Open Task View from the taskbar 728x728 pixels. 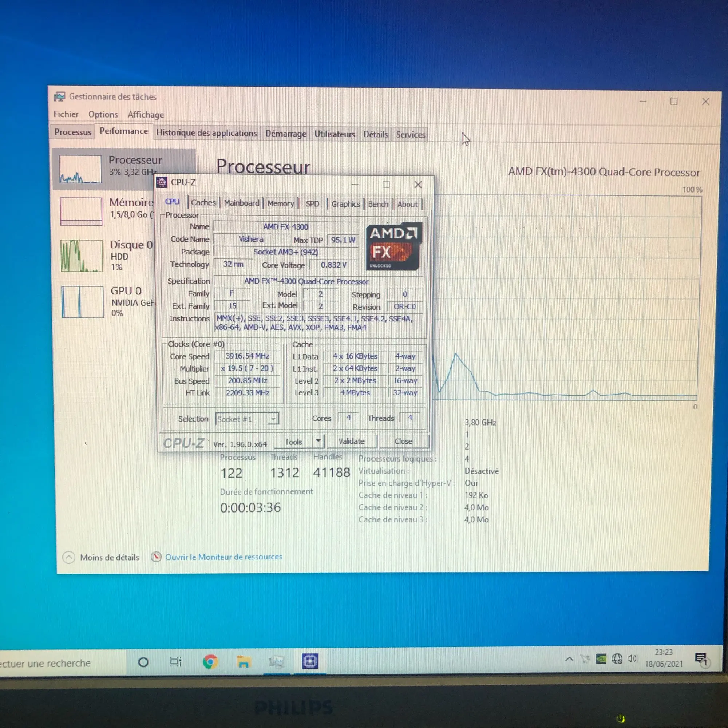tap(175, 662)
